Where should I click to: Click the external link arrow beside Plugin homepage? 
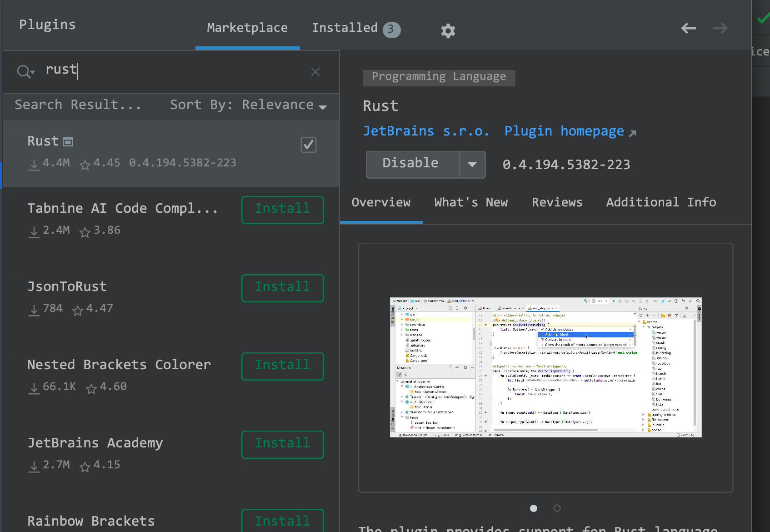click(x=632, y=133)
